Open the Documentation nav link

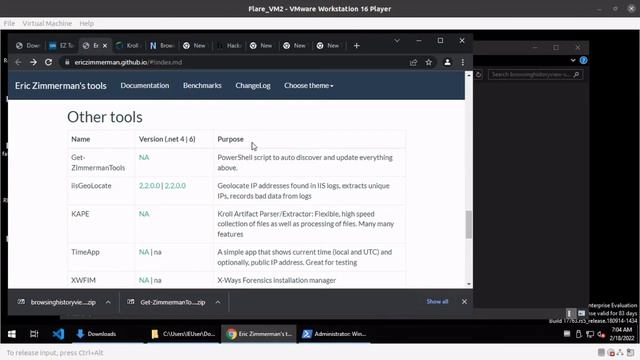coord(144,85)
